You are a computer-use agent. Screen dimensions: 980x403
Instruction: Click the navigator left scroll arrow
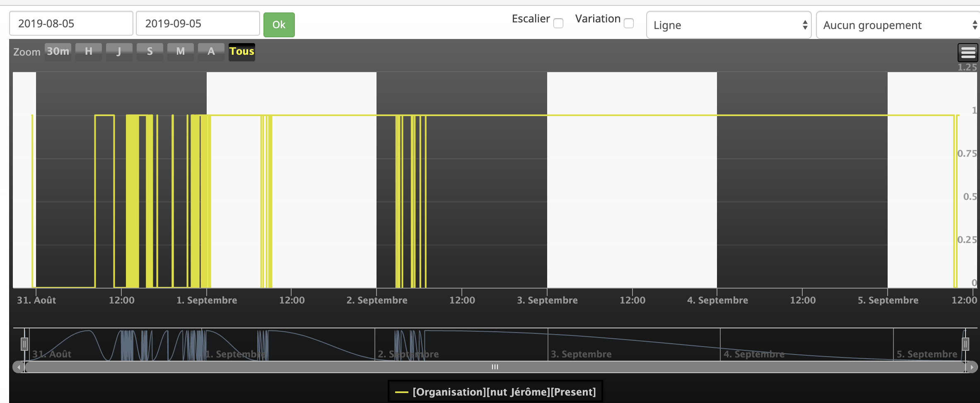click(x=19, y=367)
